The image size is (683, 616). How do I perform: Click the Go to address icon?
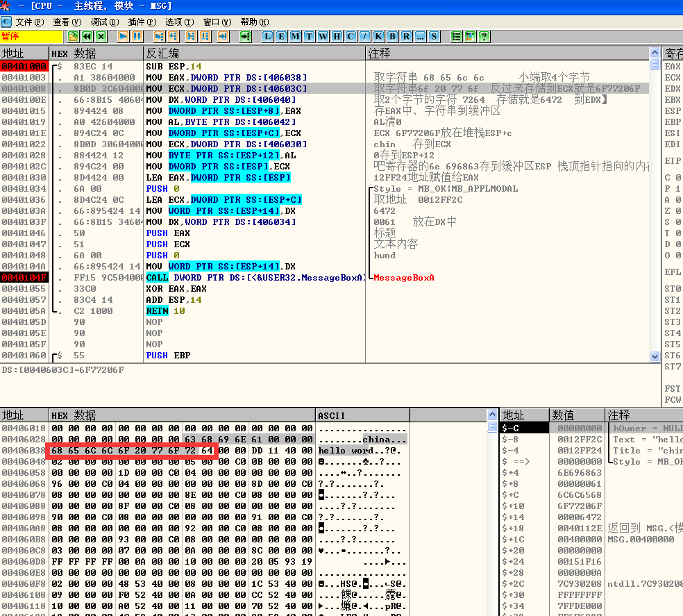pyautogui.click(x=246, y=37)
